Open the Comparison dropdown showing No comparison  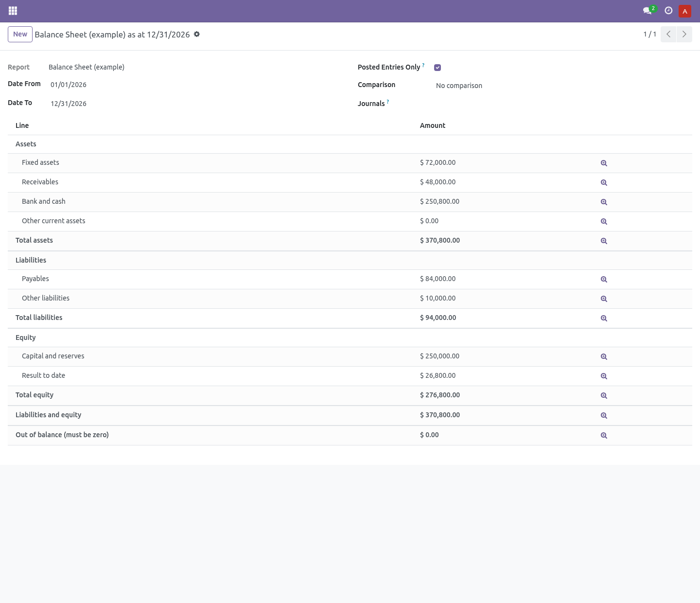564,86
